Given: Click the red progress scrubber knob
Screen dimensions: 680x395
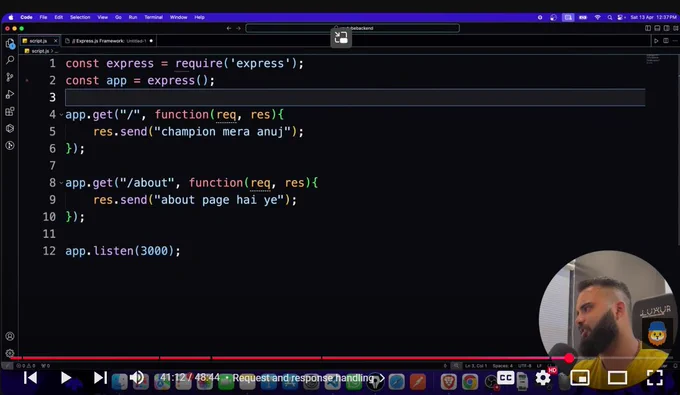Looking at the screenshot, I should tap(569, 358).
